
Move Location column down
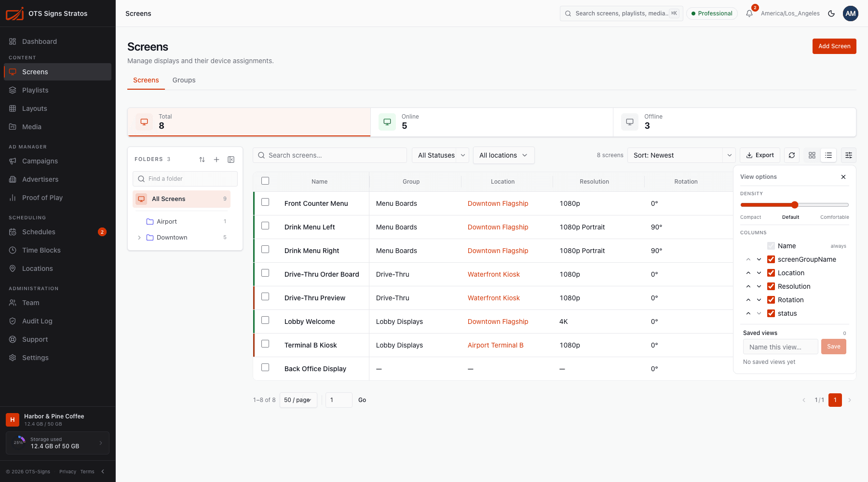pos(759,273)
